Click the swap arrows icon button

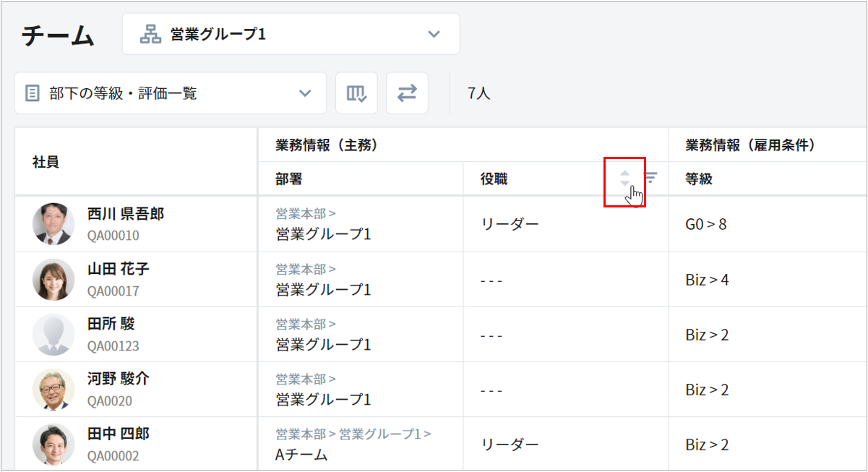407,93
